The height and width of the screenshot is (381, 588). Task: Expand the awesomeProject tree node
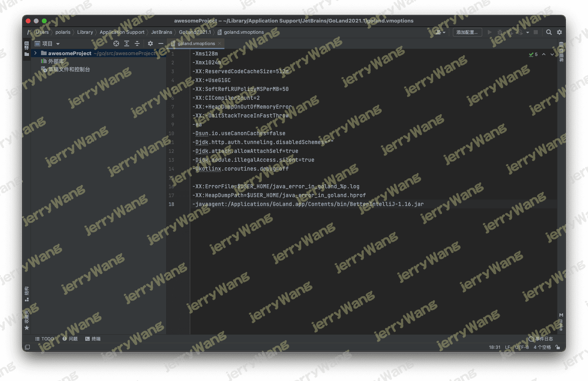(36, 53)
